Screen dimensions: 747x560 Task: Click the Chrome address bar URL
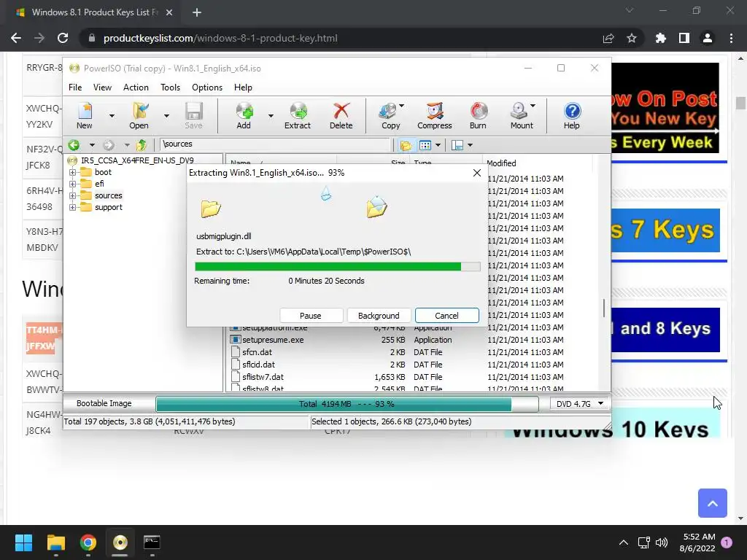pos(220,38)
